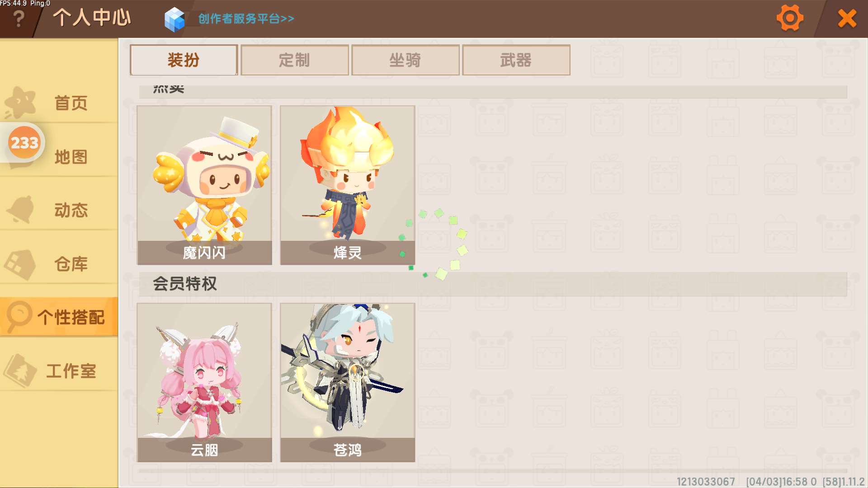Image resolution: width=868 pixels, height=488 pixels.
Task: Switch to the 定制 tab
Action: coord(294,60)
